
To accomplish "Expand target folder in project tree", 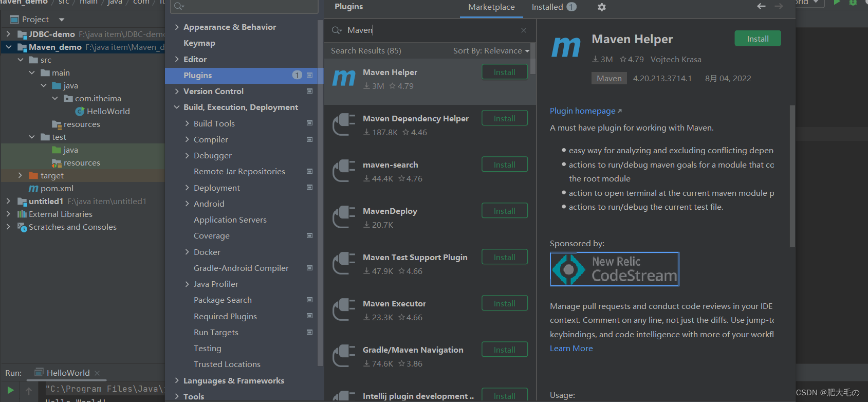I will 20,175.
